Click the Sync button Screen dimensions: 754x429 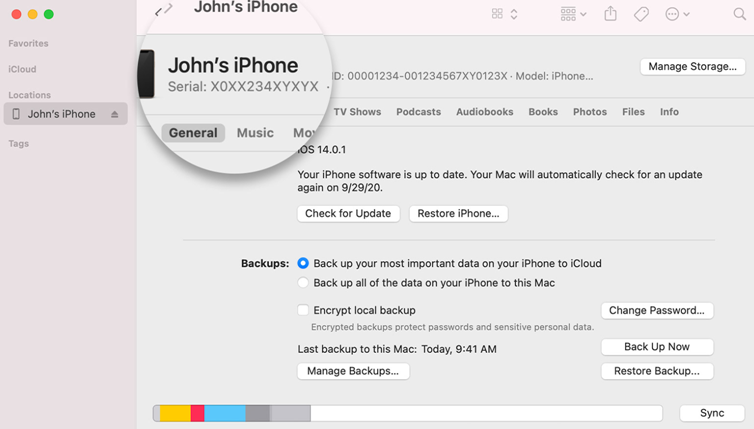click(x=712, y=413)
